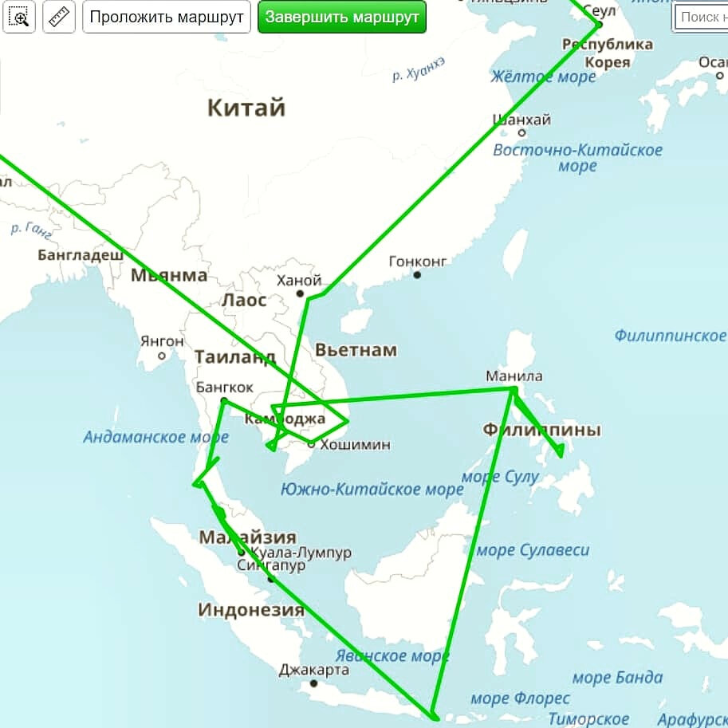Click the Проложить маршрут button

pos(167,18)
